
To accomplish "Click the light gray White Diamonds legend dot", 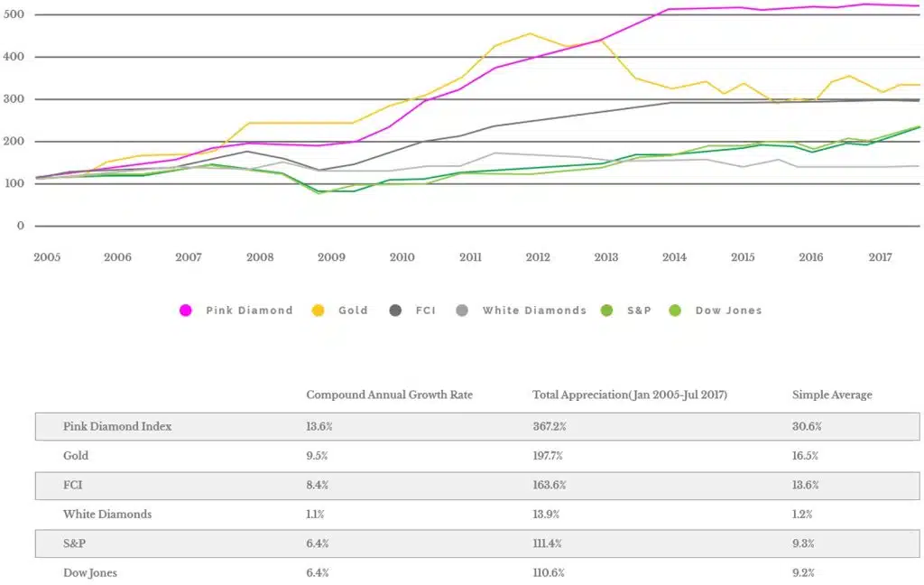I will (x=462, y=311).
